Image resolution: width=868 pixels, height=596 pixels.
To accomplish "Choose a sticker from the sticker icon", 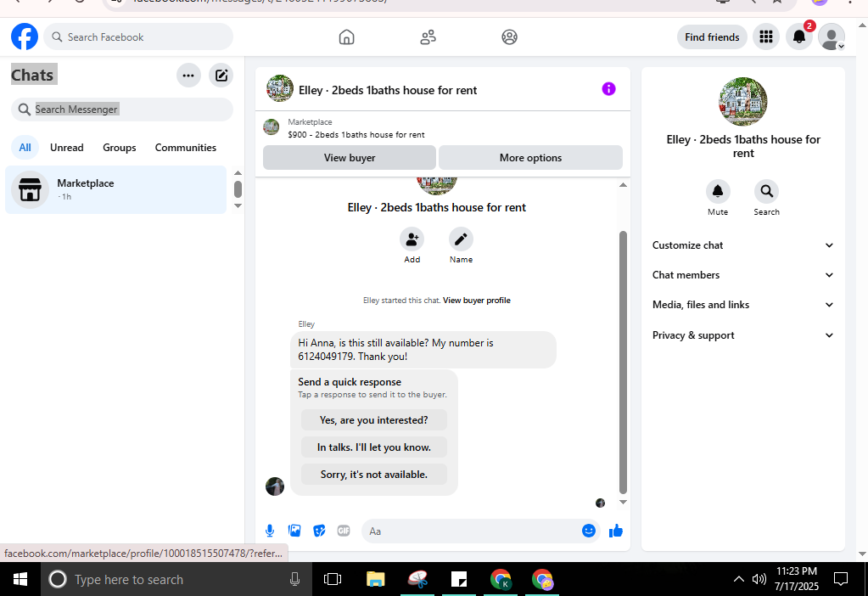I will click(x=319, y=531).
